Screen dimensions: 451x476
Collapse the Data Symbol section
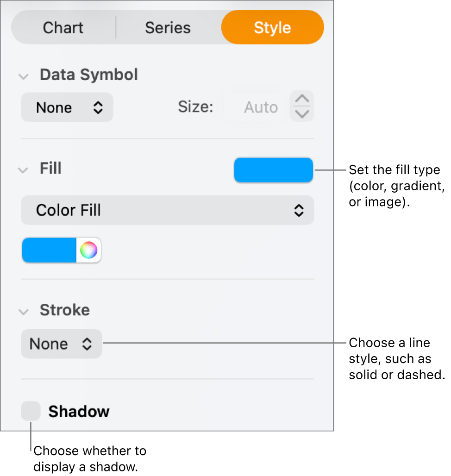tap(23, 76)
